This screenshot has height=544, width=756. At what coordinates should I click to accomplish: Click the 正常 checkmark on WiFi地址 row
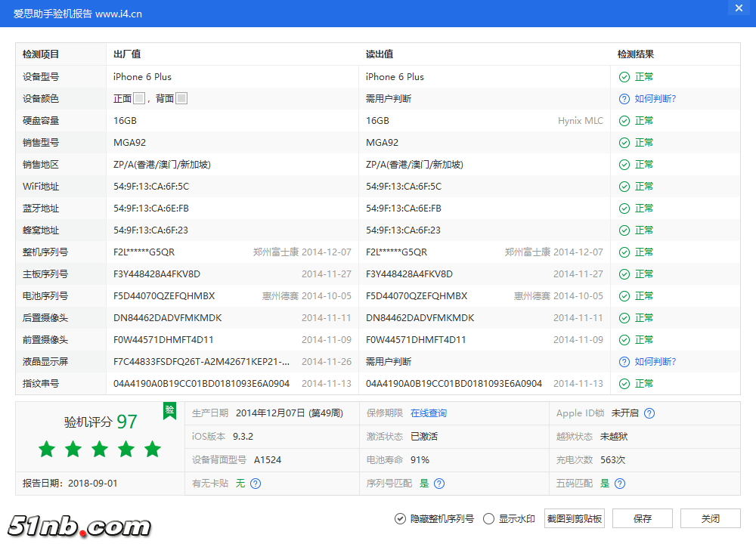[x=624, y=186]
